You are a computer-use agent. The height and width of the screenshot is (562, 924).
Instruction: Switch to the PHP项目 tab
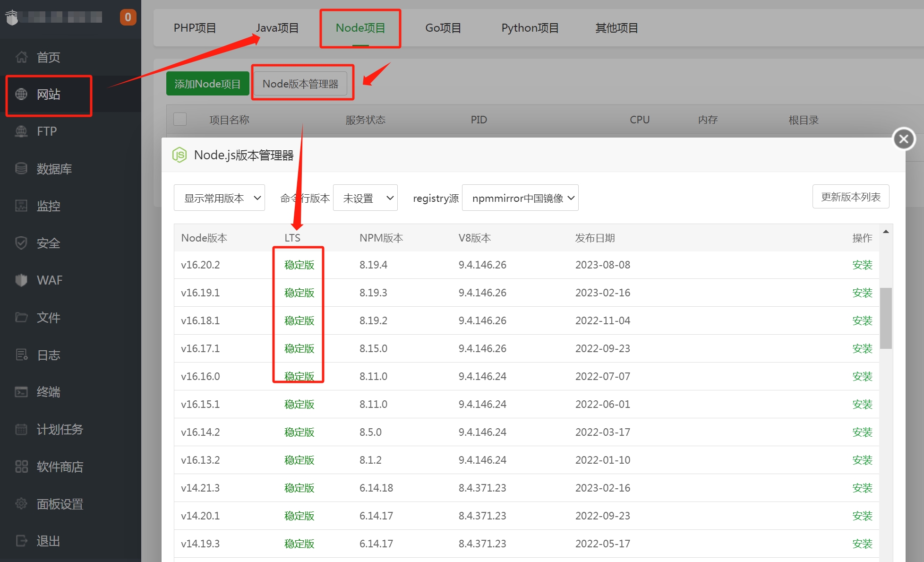point(195,28)
